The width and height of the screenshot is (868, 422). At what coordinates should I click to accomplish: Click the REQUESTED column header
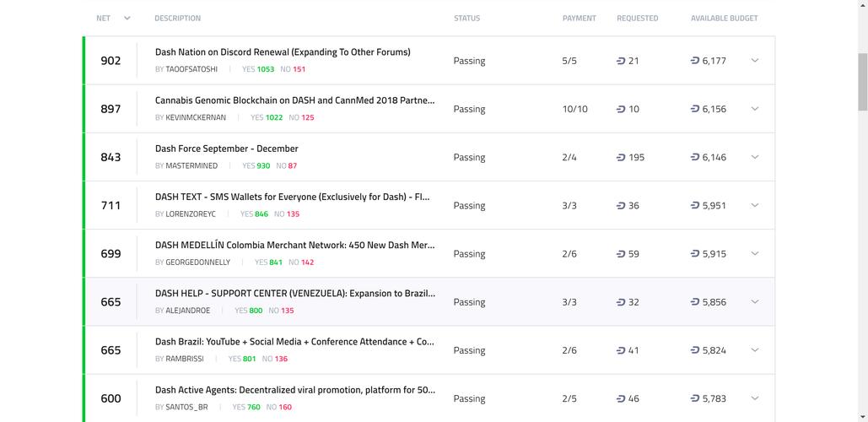click(637, 19)
